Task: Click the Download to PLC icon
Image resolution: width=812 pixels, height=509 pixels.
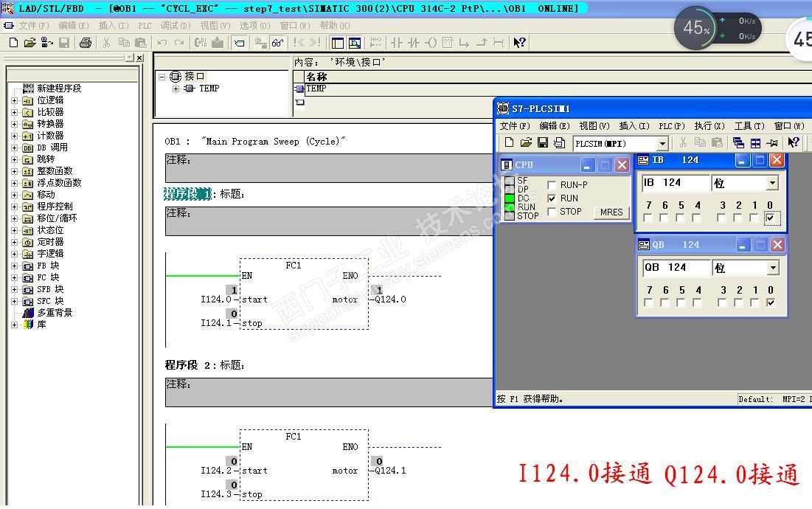Action: [x=218, y=43]
